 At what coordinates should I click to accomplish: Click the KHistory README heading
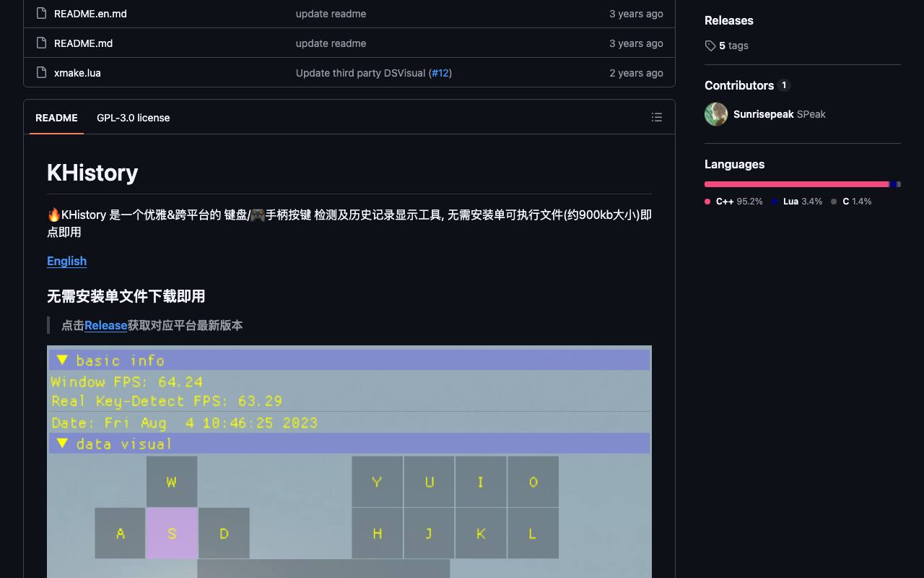click(92, 173)
